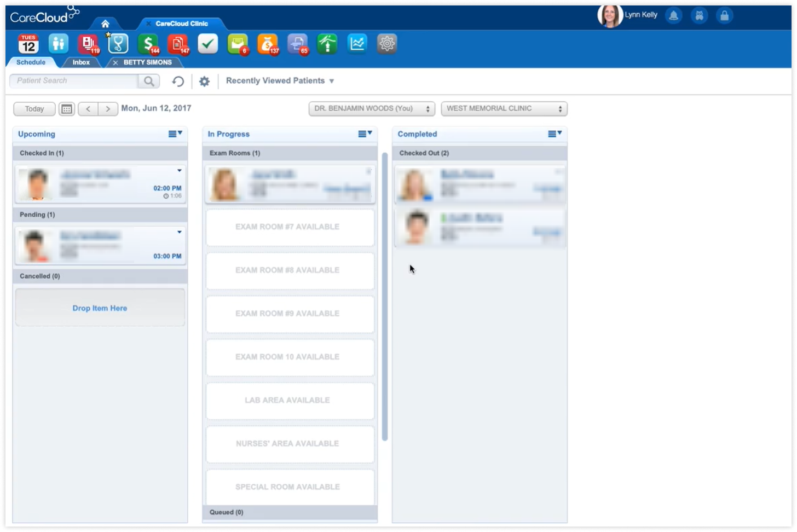797x532 pixels.
Task: Open the calendar date picker icon
Action: (x=67, y=109)
